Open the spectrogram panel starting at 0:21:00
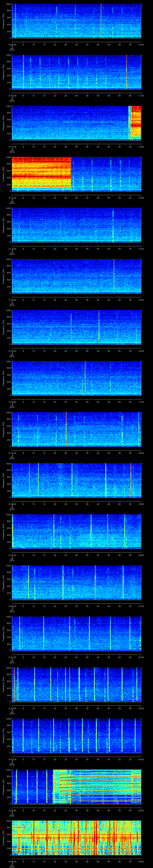The width and height of the screenshot is (153, 868). 77,633
